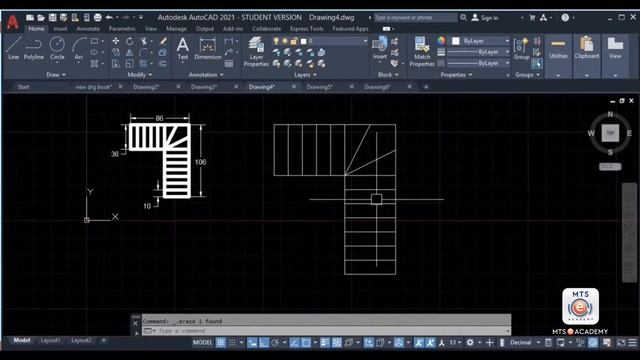The width and height of the screenshot is (640, 360).
Task: Select the Fillet tool icon
Action: pos(144,52)
